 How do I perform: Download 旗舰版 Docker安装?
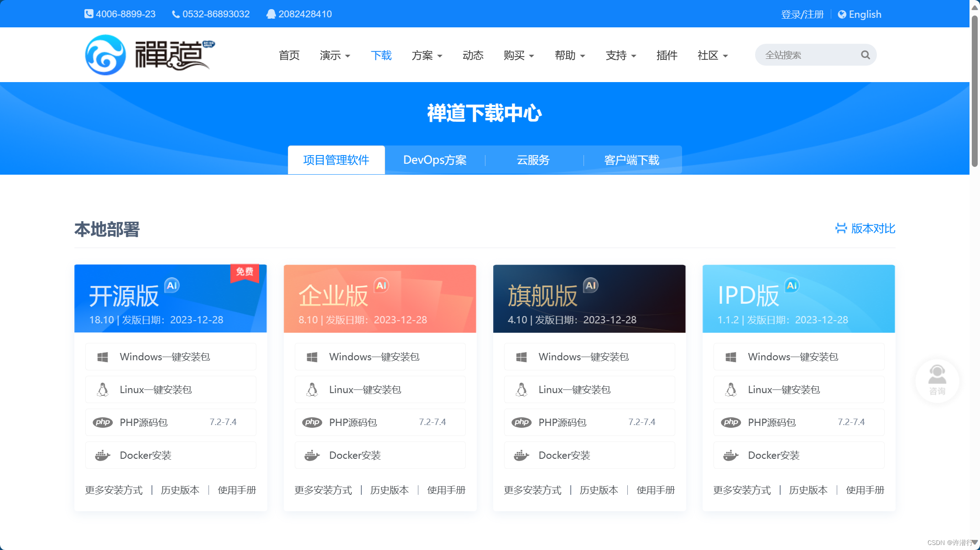pyautogui.click(x=589, y=455)
